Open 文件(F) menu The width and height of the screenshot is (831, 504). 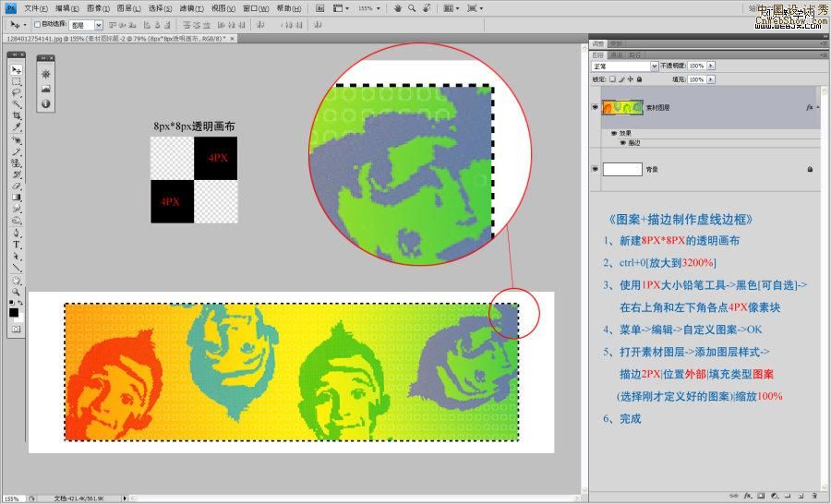tap(36, 8)
